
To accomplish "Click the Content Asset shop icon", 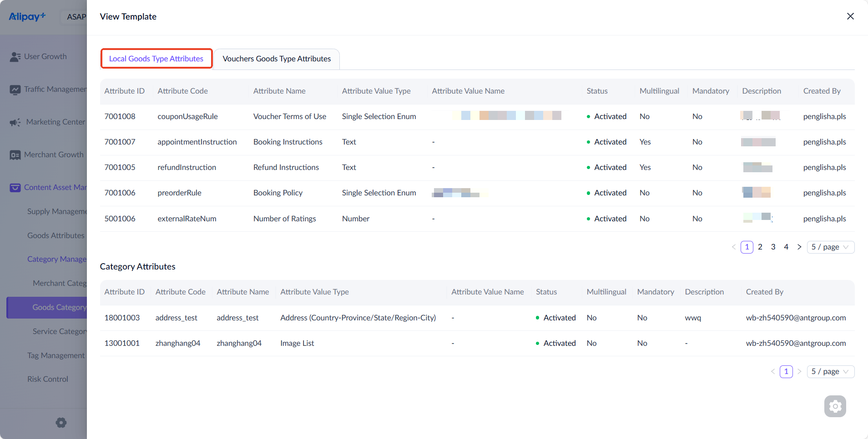I will click(15, 188).
